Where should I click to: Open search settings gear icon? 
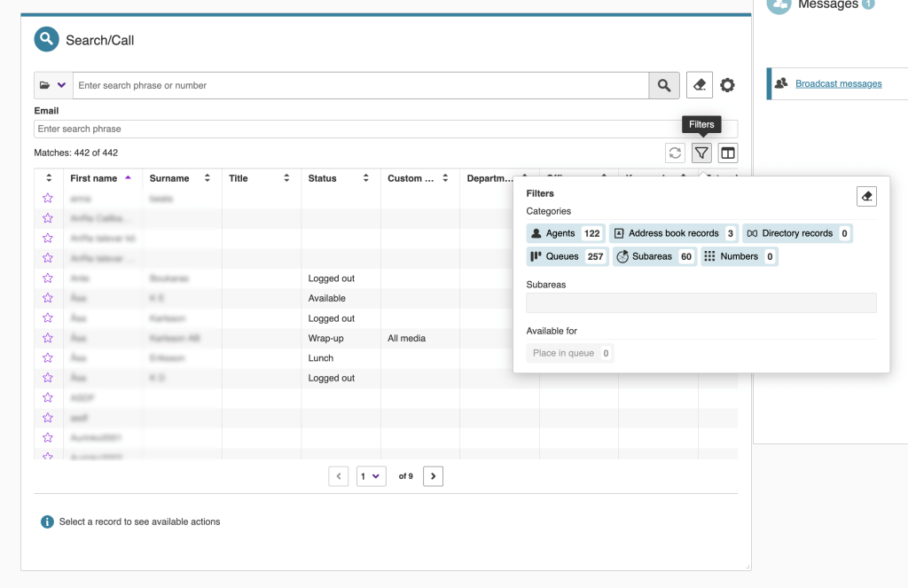click(x=727, y=85)
